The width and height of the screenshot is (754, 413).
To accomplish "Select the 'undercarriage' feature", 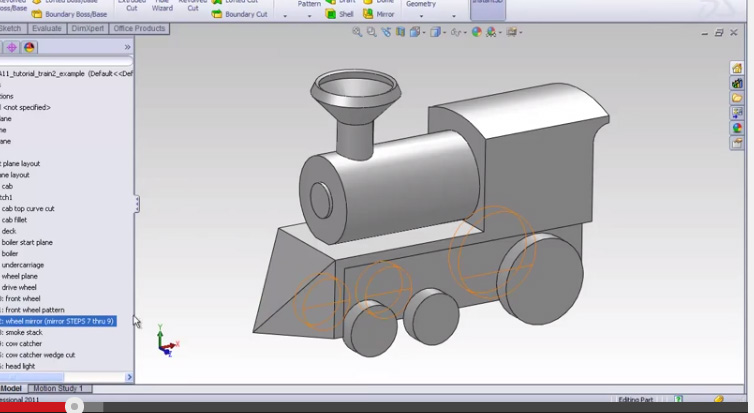I will click(x=23, y=265).
